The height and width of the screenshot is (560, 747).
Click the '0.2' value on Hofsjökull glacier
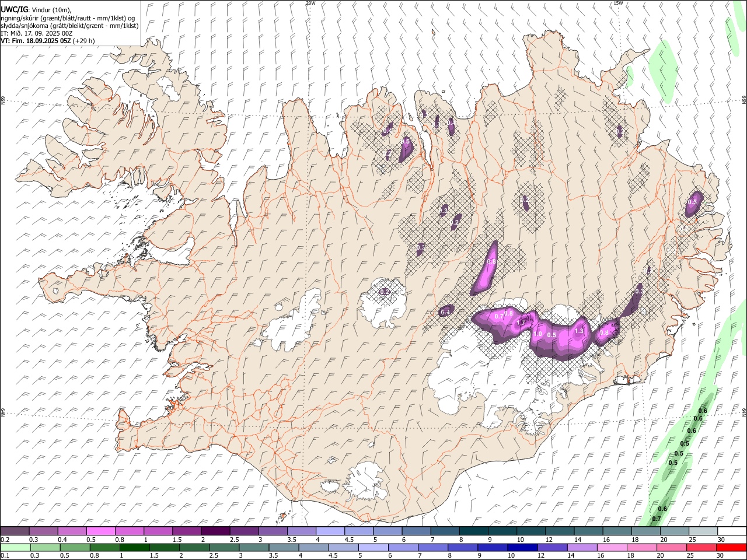click(x=385, y=292)
